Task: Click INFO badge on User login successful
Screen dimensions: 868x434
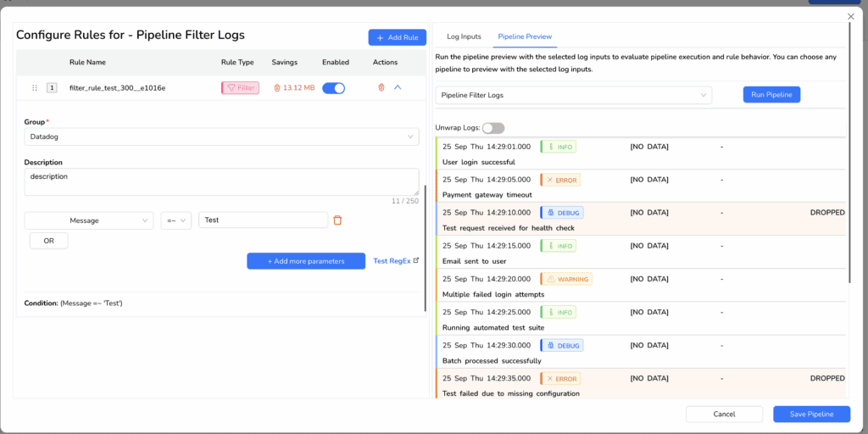Action: tap(558, 147)
